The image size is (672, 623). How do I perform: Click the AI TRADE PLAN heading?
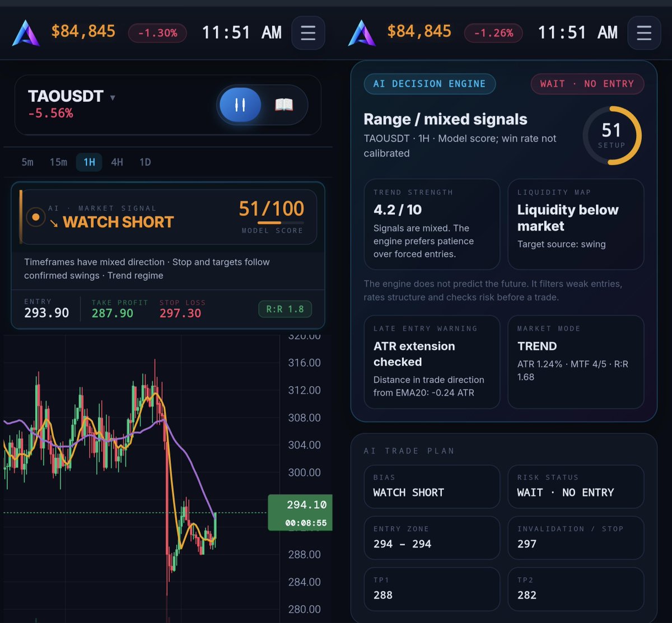409,451
